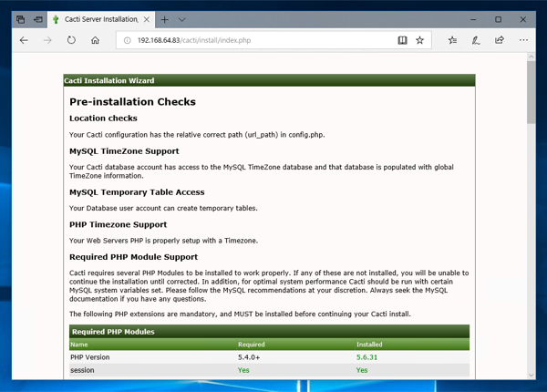Open Reading view book icon
This screenshot has height=392, width=547.
pyautogui.click(x=402, y=40)
